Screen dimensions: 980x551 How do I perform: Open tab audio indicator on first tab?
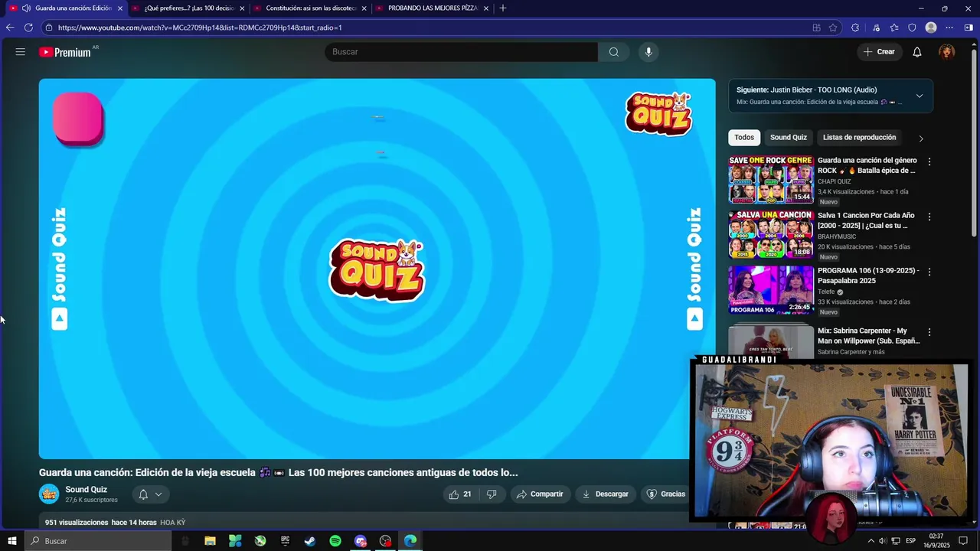[26, 8]
